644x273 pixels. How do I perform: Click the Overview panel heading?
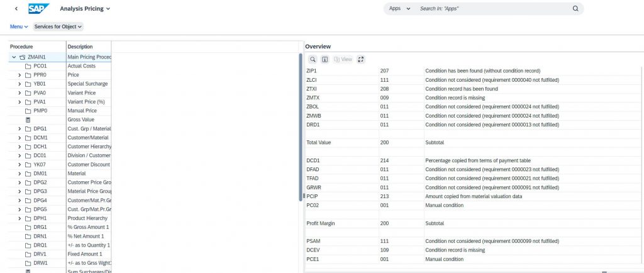318,47
